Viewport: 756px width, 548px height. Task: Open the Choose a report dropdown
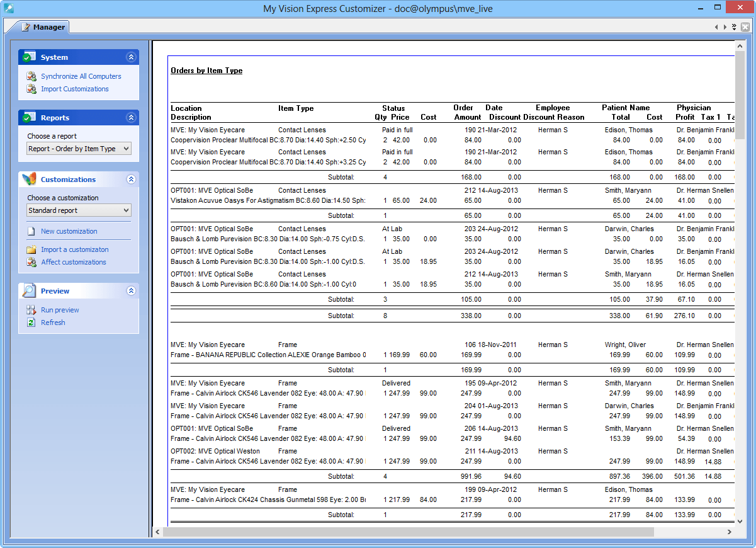(126, 148)
